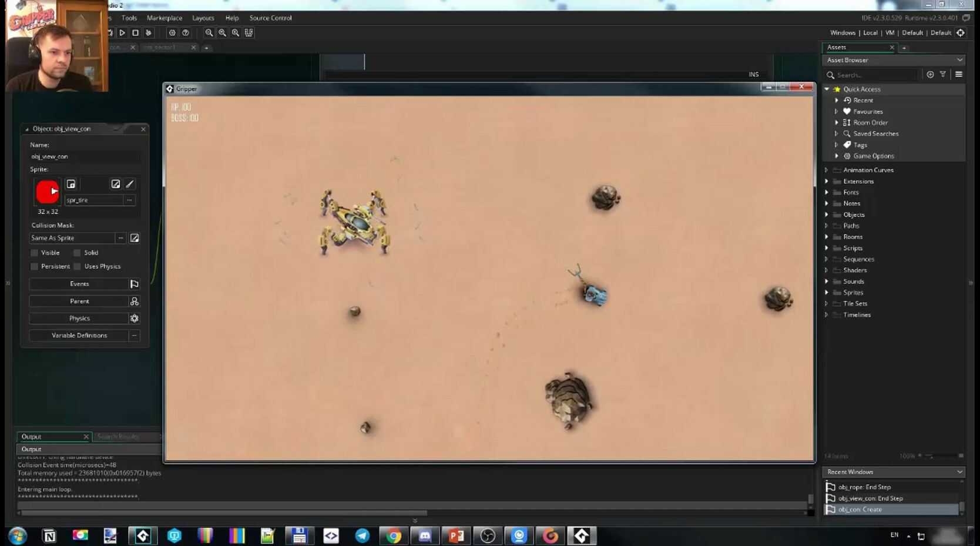
Task: Toggle the docks layout icon in toolbar
Action: 249,33
